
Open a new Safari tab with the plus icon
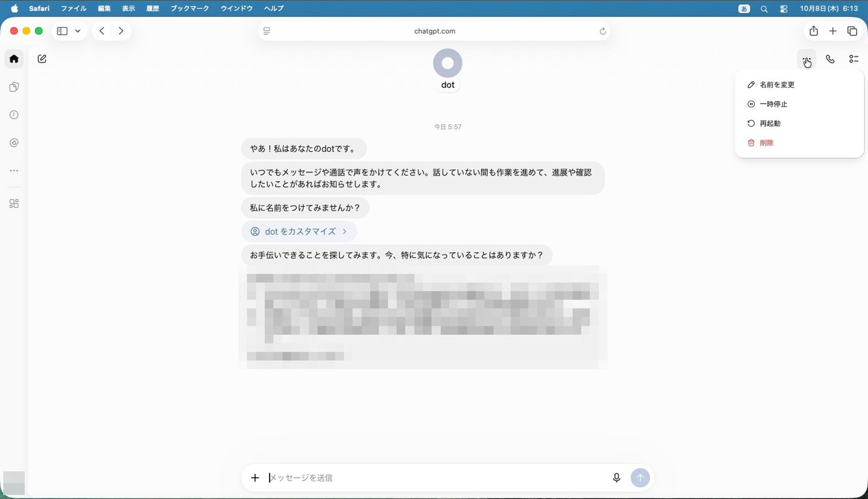pos(833,31)
